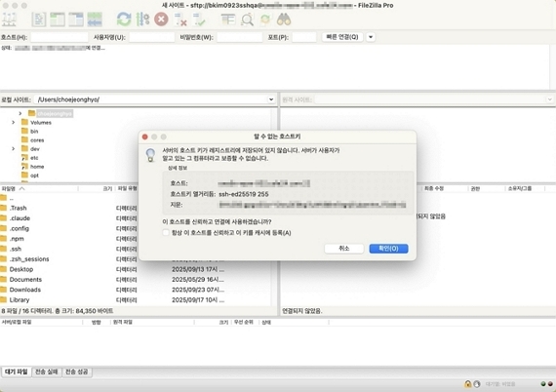Select the bin folder in tree

(34, 131)
